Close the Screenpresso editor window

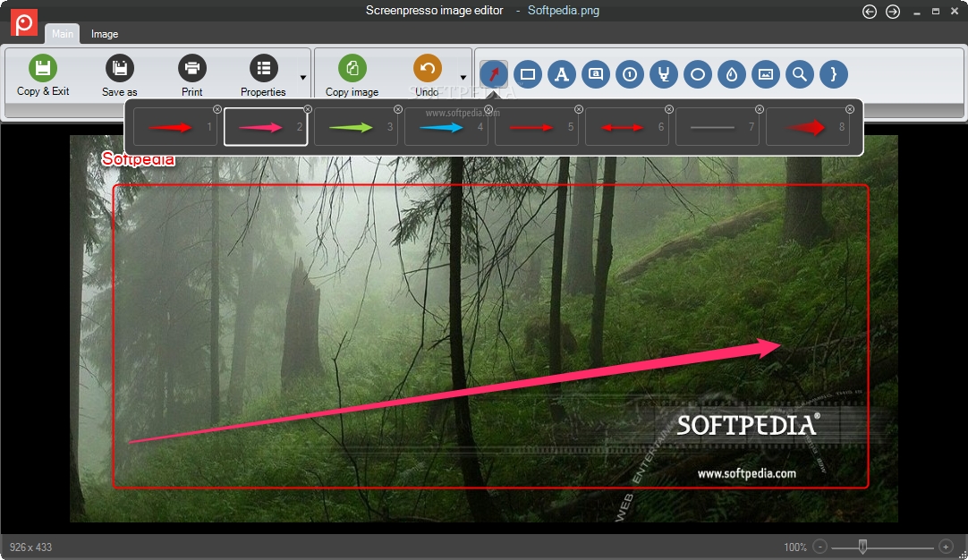955,12
